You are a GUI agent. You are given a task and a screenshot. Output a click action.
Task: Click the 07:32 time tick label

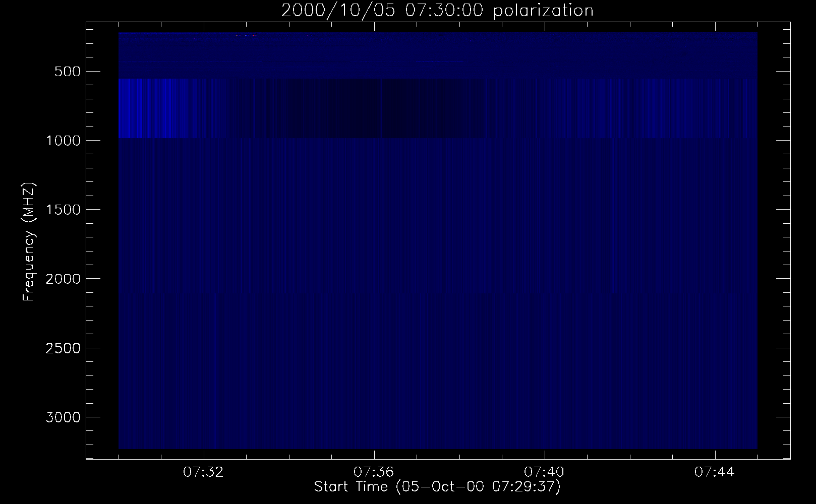pyautogui.click(x=204, y=472)
